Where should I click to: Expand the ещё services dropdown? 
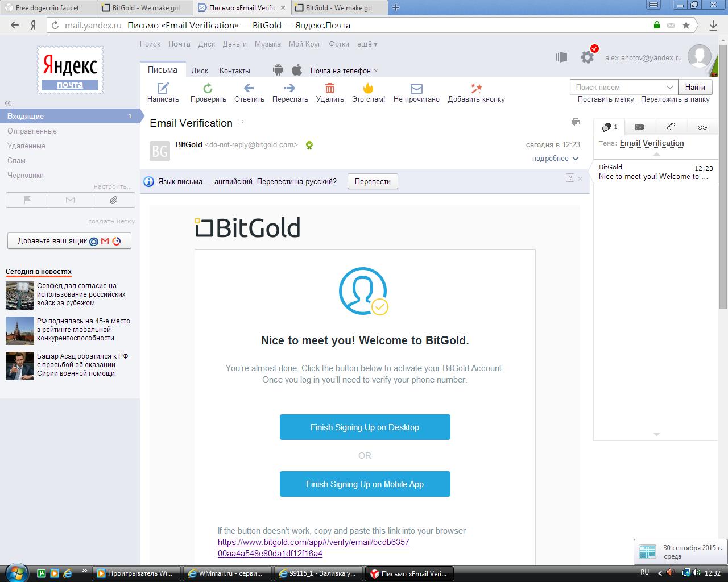[367, 44]
